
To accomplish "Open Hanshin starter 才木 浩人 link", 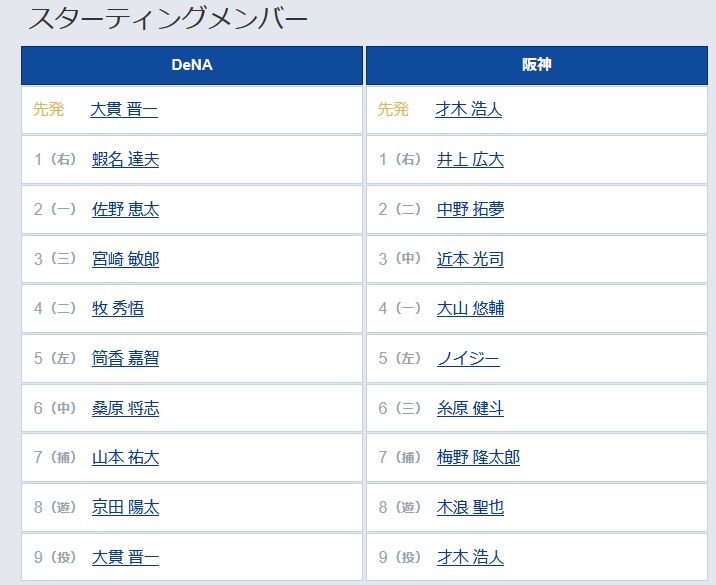I will pos(469,110).
